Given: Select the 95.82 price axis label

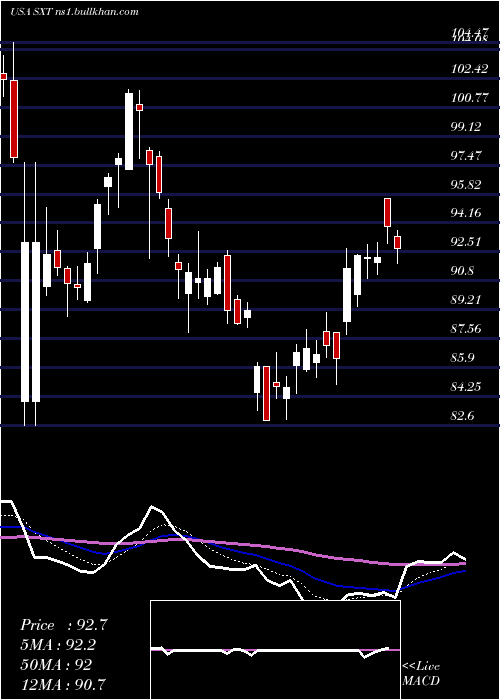Looking at the screenshot, I should [466, 185].
